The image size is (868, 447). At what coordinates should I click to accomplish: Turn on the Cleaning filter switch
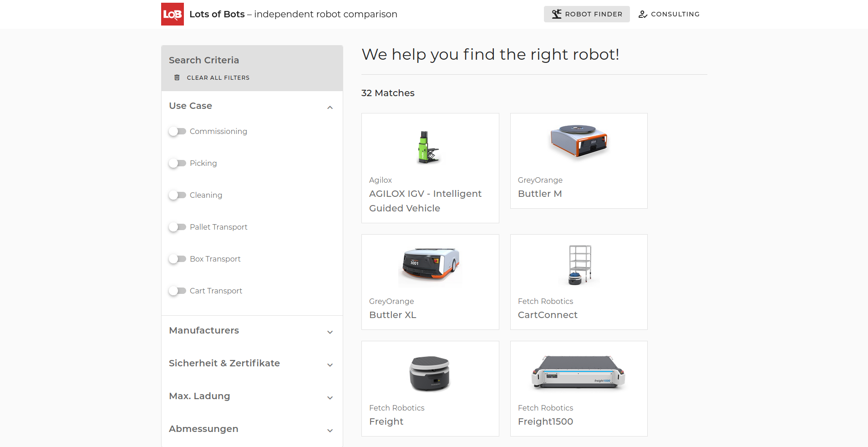(177, 195)
